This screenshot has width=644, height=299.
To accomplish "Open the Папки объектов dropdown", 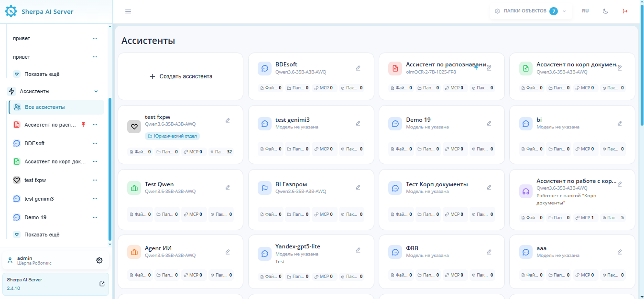I will 531,11.
